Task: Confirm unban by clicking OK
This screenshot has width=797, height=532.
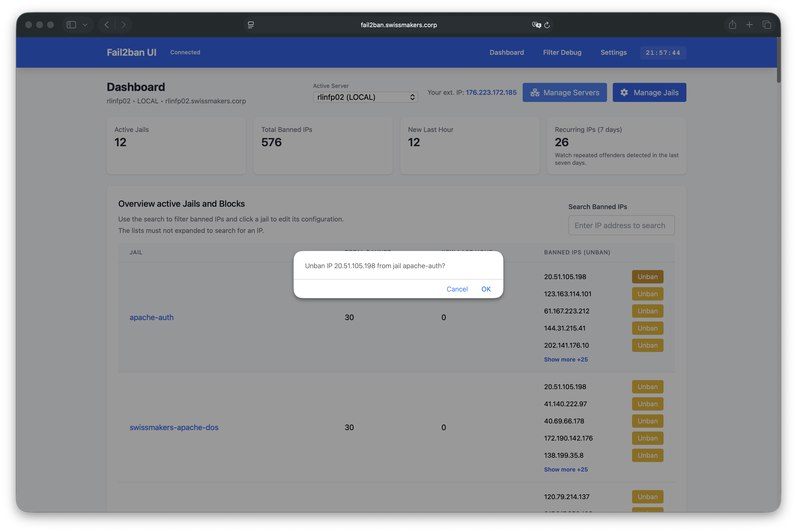Action: (485, 289)
